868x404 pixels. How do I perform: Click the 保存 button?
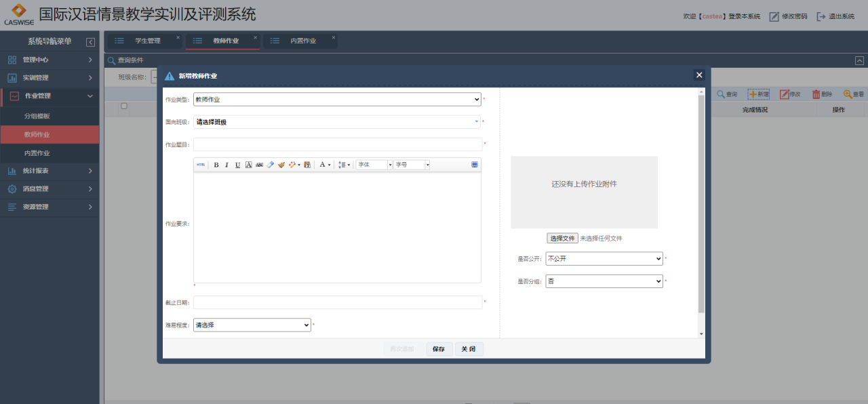pyautogui.click(x=439, y=349)
